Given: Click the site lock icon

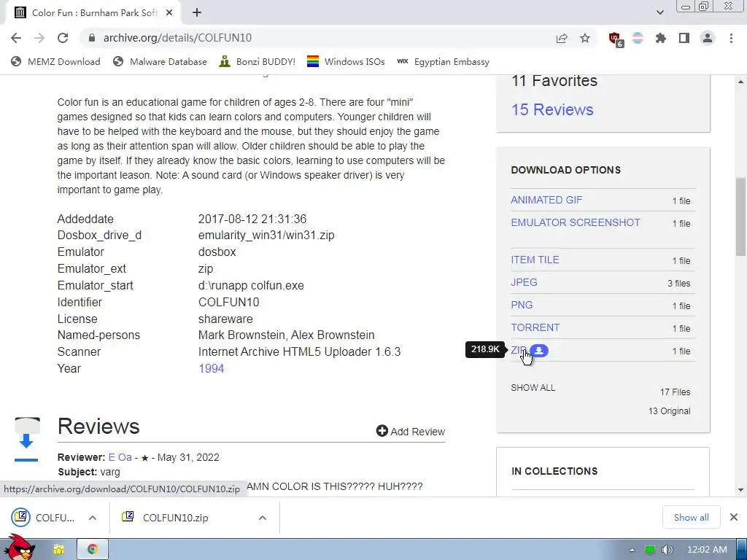Looking at the screenshot, I should (92, 38).
